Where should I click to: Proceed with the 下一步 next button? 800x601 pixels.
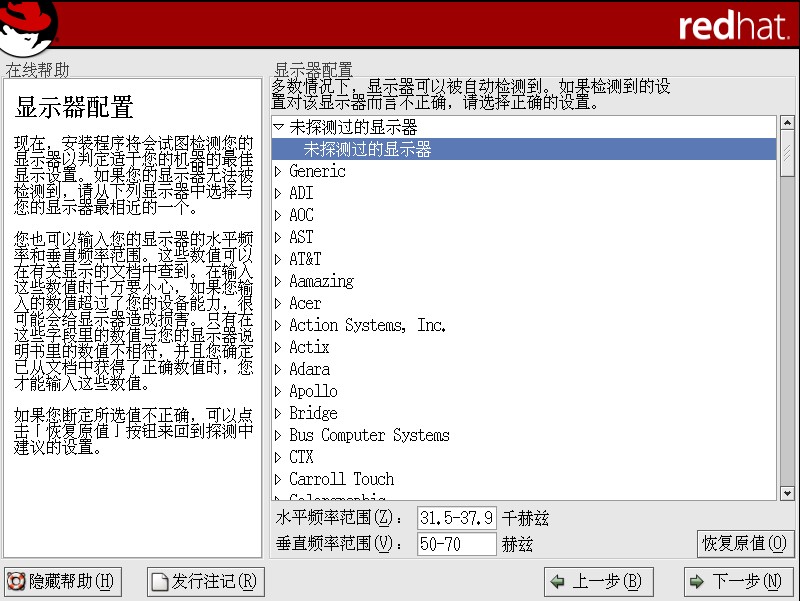tap(738, 582)
